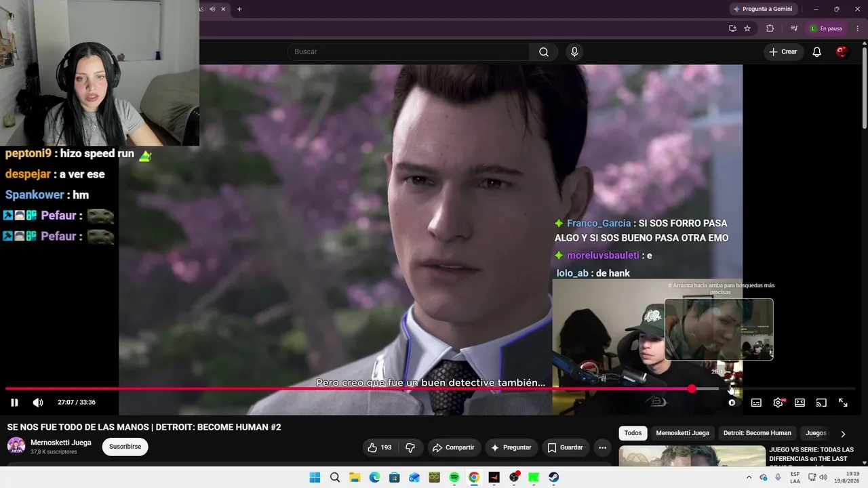This screenshot has height=488, width=868.
Task: Open Mernosketti Juega channel avatar
Action: tap(16, 446)
